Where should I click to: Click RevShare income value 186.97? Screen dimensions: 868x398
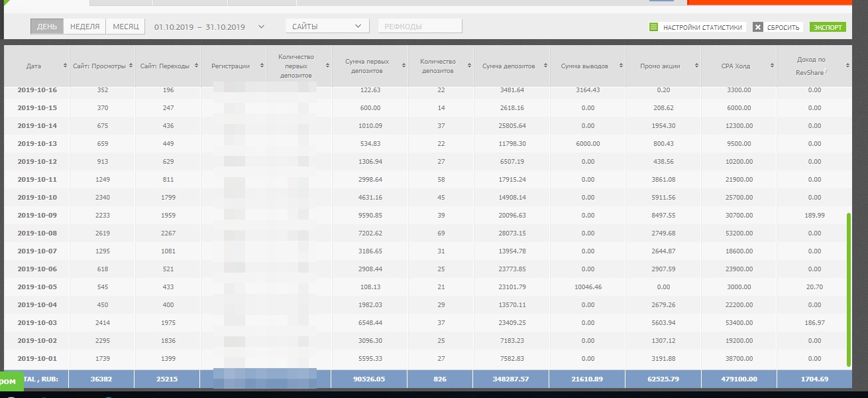click(x=815, y=322)
